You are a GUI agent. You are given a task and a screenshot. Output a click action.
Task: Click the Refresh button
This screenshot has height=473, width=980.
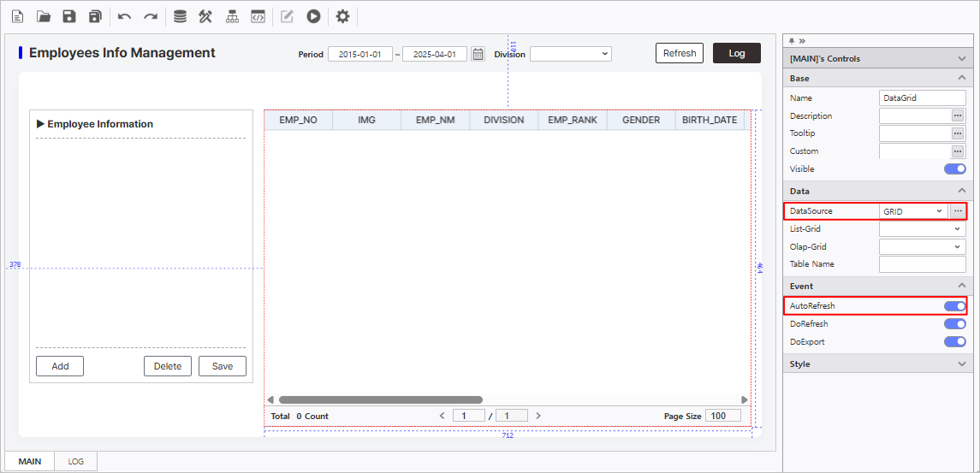(680, 53)
